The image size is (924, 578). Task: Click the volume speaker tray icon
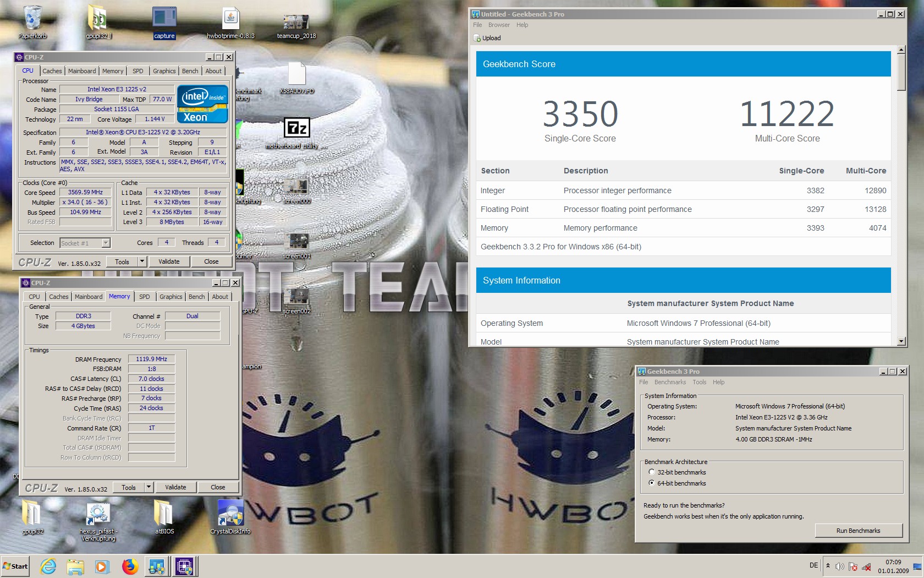[x=839, y=566]
